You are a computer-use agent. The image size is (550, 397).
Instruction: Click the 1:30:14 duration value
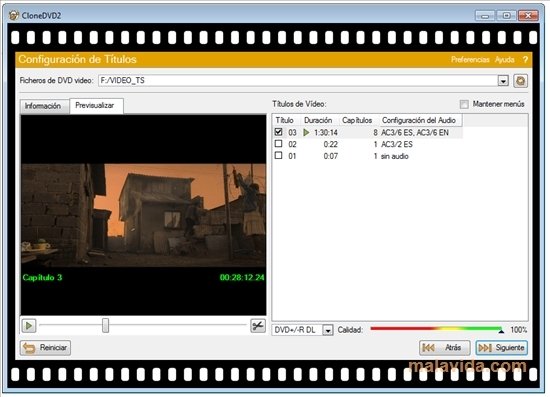(x=326, y=133)
